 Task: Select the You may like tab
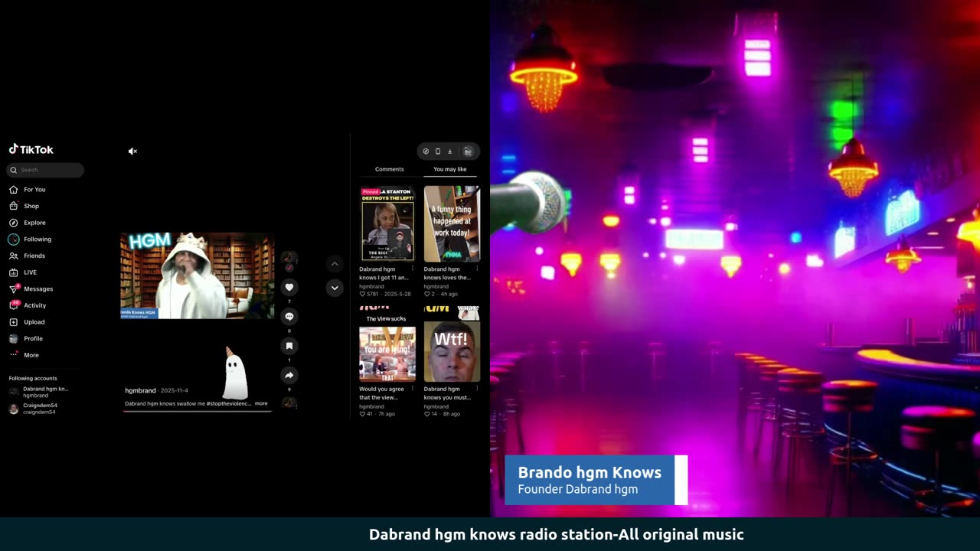[x=450, y=169]
